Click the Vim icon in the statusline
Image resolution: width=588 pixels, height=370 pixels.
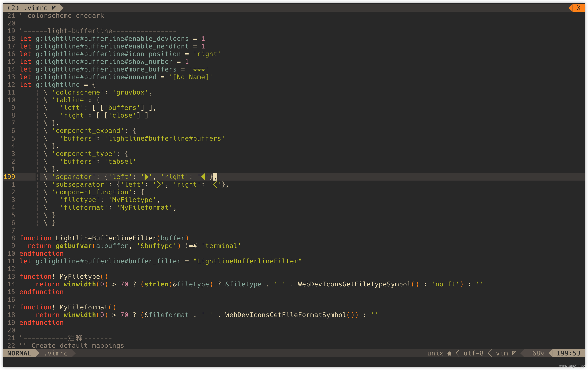[514, 353]
